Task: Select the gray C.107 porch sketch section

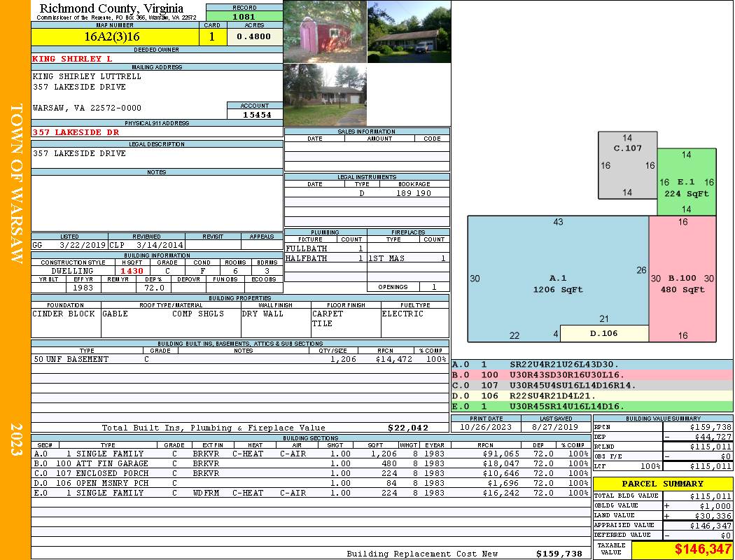Action: coord(628,165)
